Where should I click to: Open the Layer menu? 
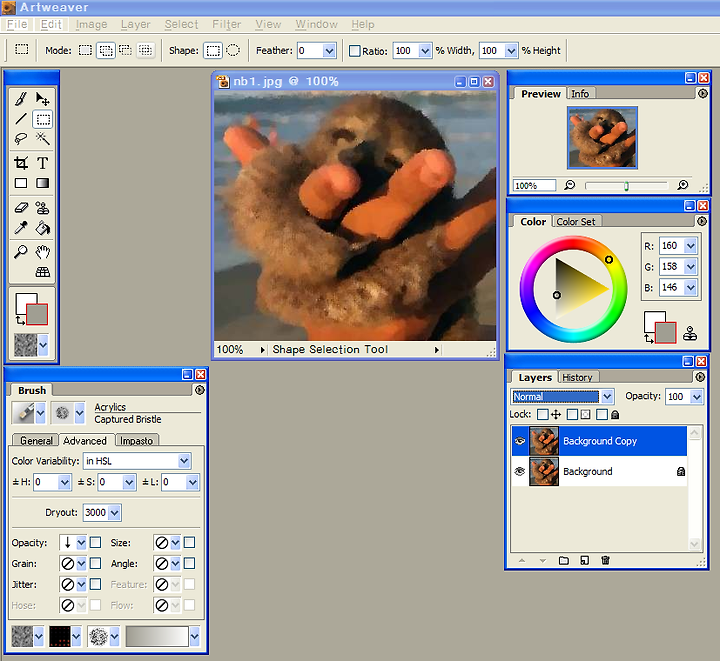pyautogui.click(x=135, y=24)
